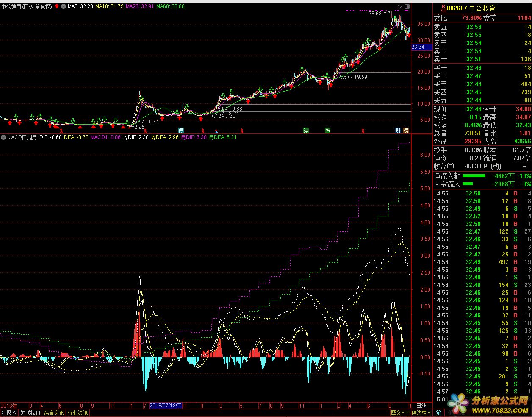Click the 月DIF: 6.38 value
This screenshot has width=532, height=417.
(x=194, y=137)
